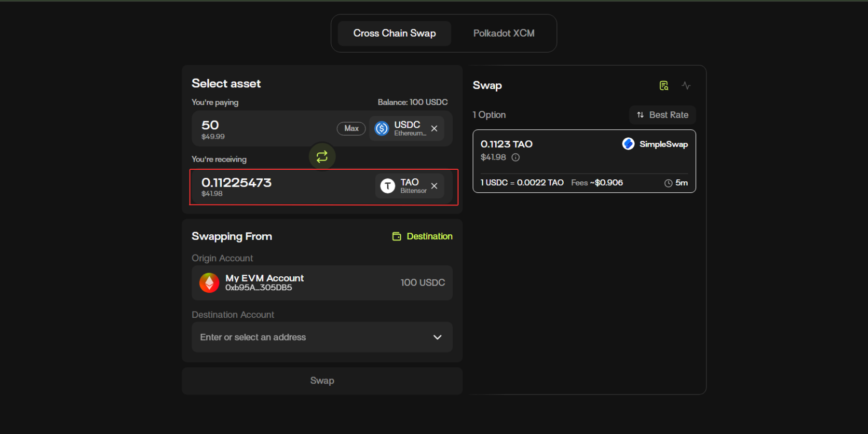Switch to the Cross Chain Swap tab

click(394, 33)
